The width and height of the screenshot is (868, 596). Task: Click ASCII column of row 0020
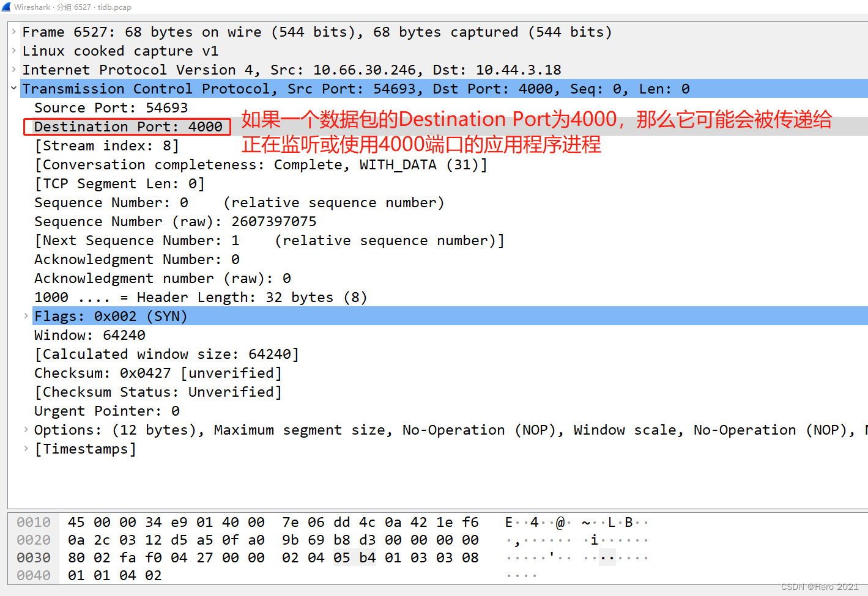click(x=576, y=540)
